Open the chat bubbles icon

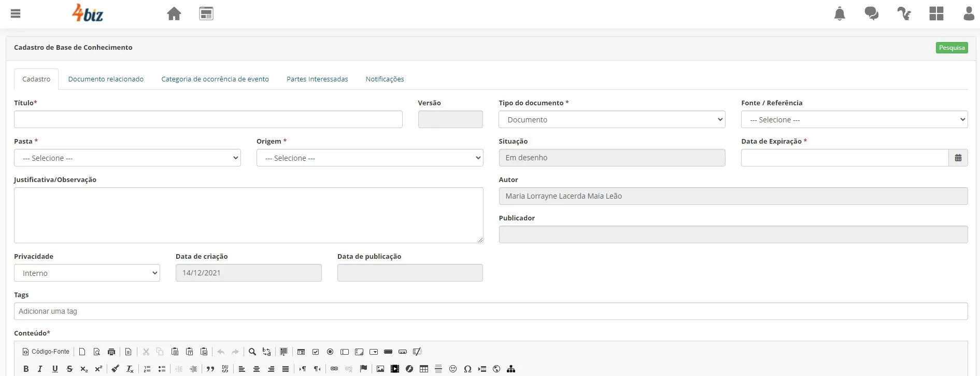click(872, 13)
